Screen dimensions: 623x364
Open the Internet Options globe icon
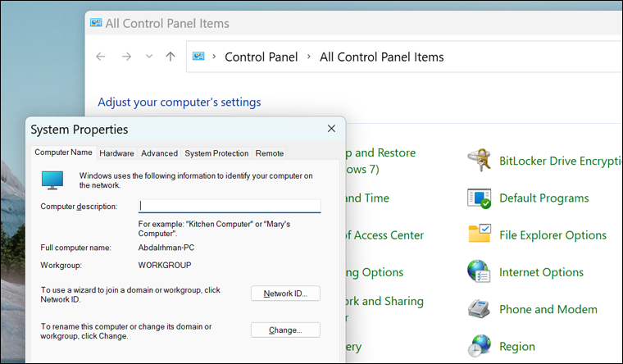[479, 272]
